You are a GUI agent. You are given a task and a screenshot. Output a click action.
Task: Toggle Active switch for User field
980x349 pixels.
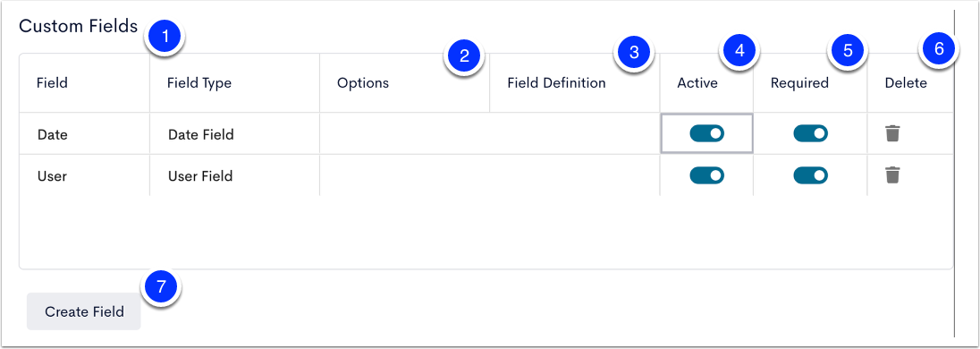click(707, 175)
